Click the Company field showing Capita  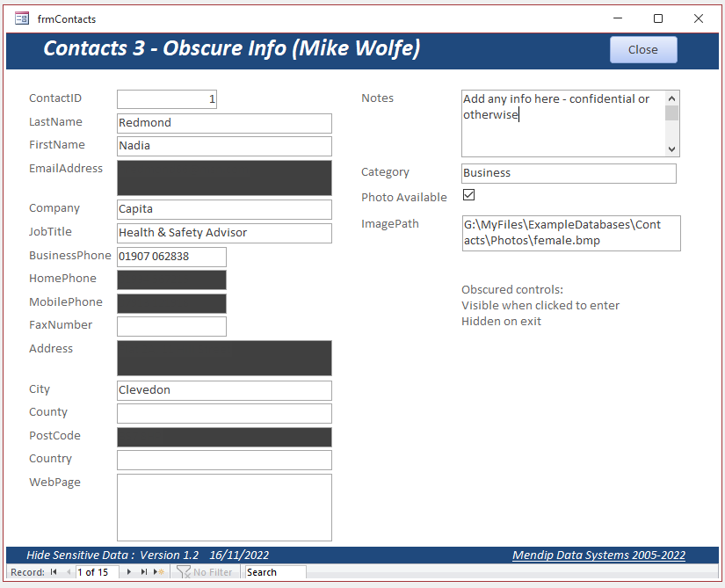[224, 209]
